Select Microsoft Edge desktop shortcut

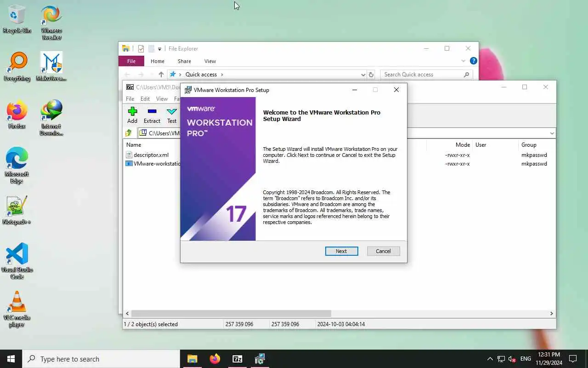17,166
